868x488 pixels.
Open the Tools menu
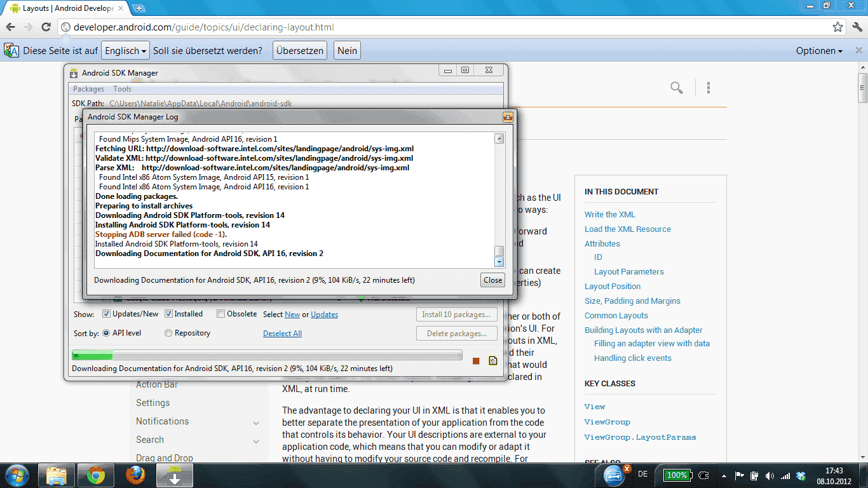pos(123,89)
